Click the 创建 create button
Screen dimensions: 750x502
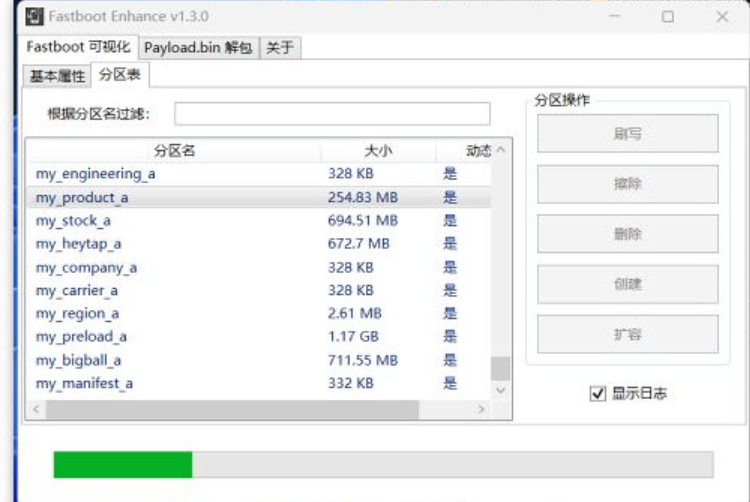(628, 284)
